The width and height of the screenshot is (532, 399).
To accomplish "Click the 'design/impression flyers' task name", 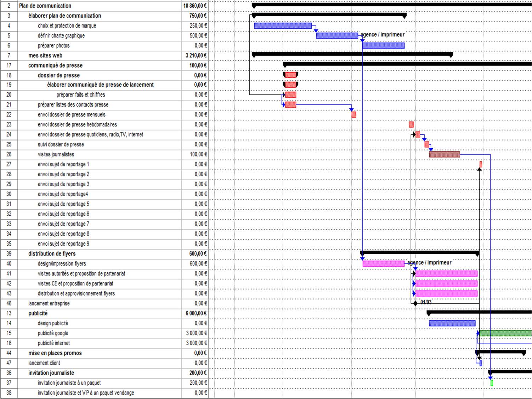I will pyautogui.click(x=62, y=263).
